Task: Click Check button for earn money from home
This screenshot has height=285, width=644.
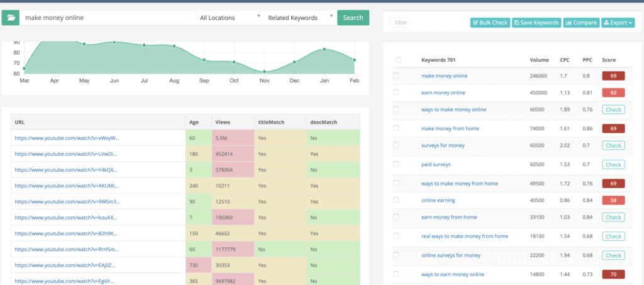Action: [x=613, y=218]
